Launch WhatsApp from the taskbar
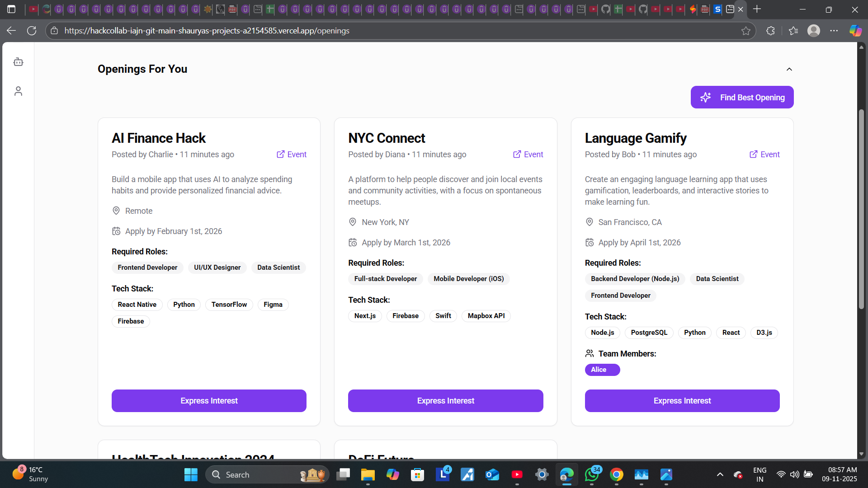The image size is (868, 488). pos(592,474)
